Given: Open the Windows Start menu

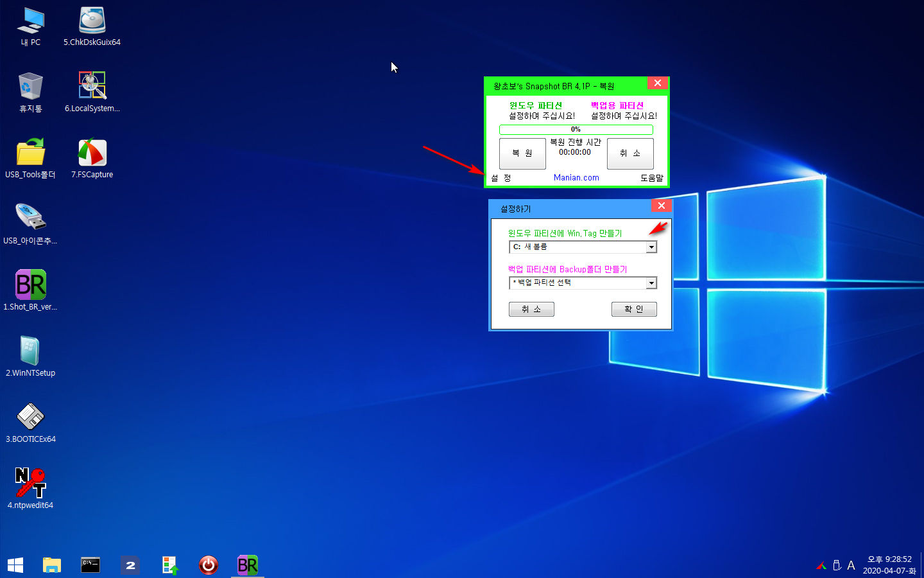Looking at the screenshot, I should pyautogui.click(x=15, y=565).
